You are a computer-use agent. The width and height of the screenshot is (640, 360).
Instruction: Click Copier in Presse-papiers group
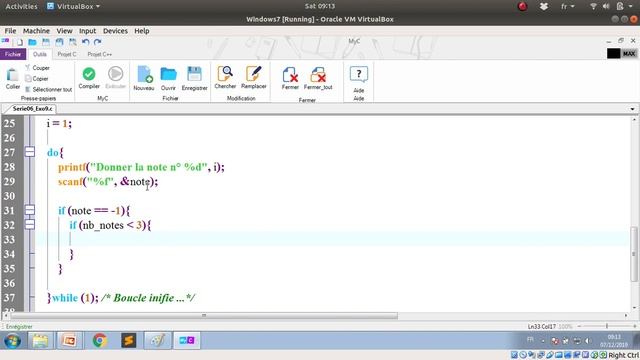coord(36,78)
